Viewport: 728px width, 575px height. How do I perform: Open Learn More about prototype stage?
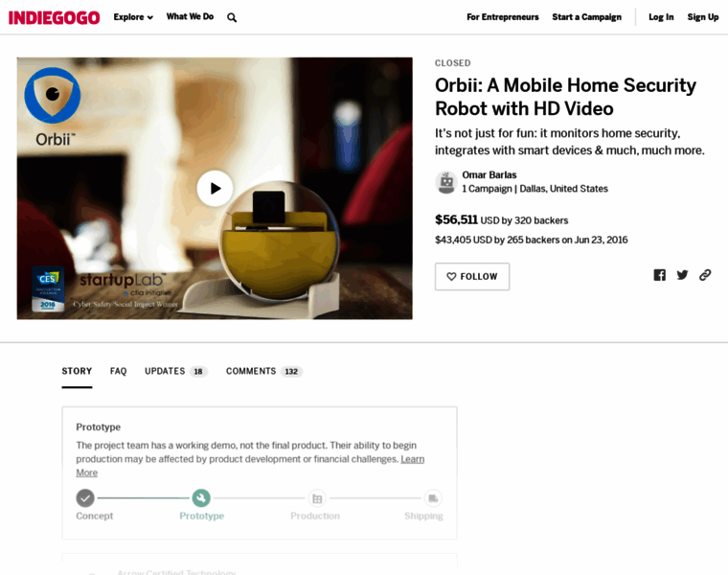coord(412,459)
